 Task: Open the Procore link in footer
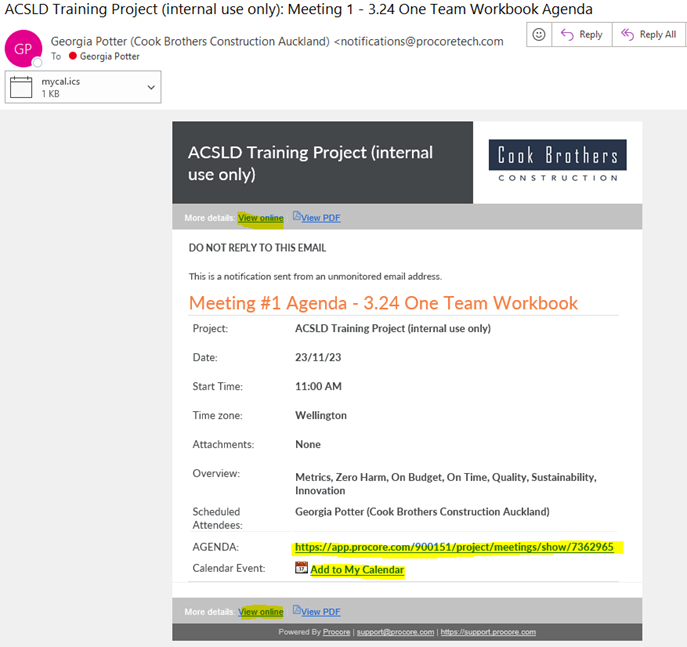[x=336, y=632]
